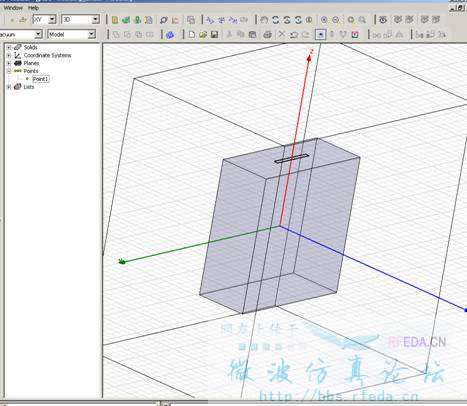Image resolution: width=467 pixels, height=406 pixels.
Task: Click the Zoom magnifier glass icon
Action: (362, 20)
